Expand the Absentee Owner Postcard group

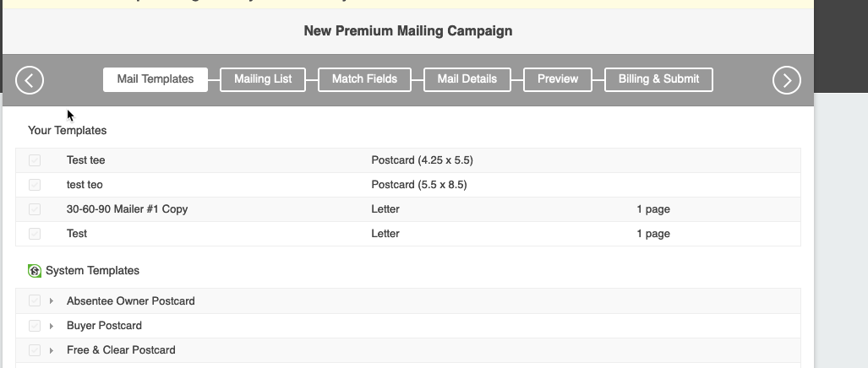(x=52, y=301)
